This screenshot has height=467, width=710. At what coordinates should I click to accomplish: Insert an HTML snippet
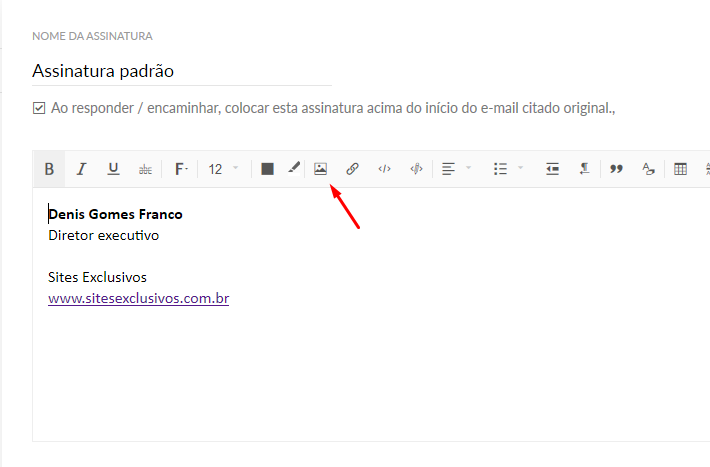[416, 169]
